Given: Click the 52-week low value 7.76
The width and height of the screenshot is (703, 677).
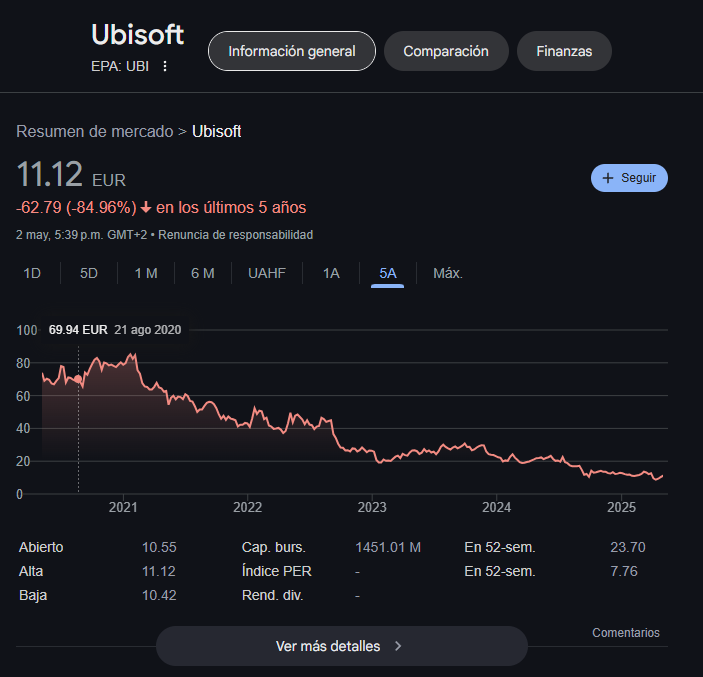Looking at the screenshot, I should coord(624,571).
